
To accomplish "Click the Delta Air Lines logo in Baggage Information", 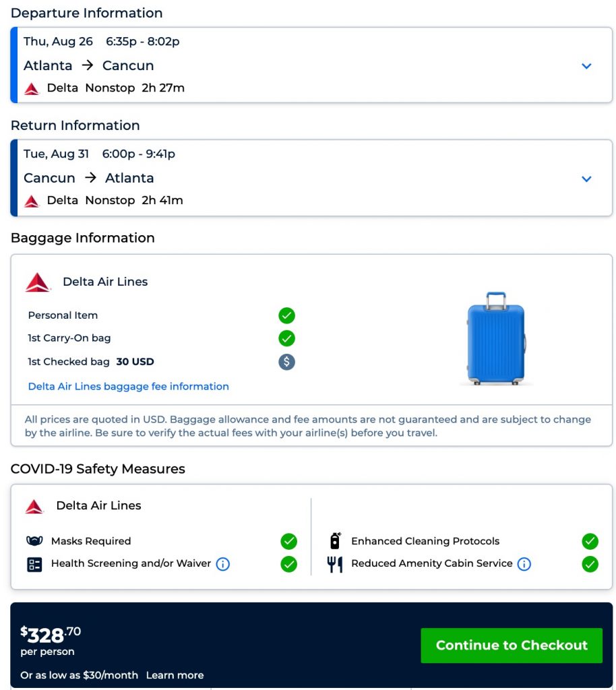I will point(38,282).
